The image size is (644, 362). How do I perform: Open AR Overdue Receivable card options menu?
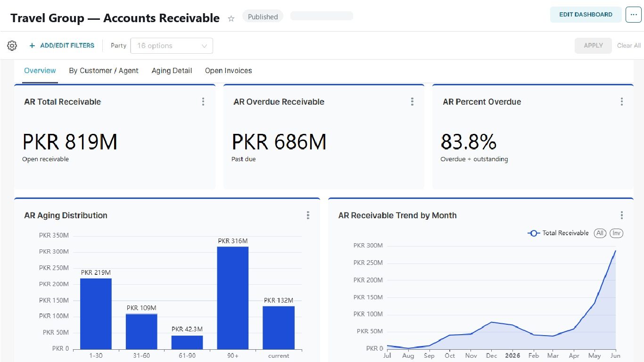click(x=412, y=101)
